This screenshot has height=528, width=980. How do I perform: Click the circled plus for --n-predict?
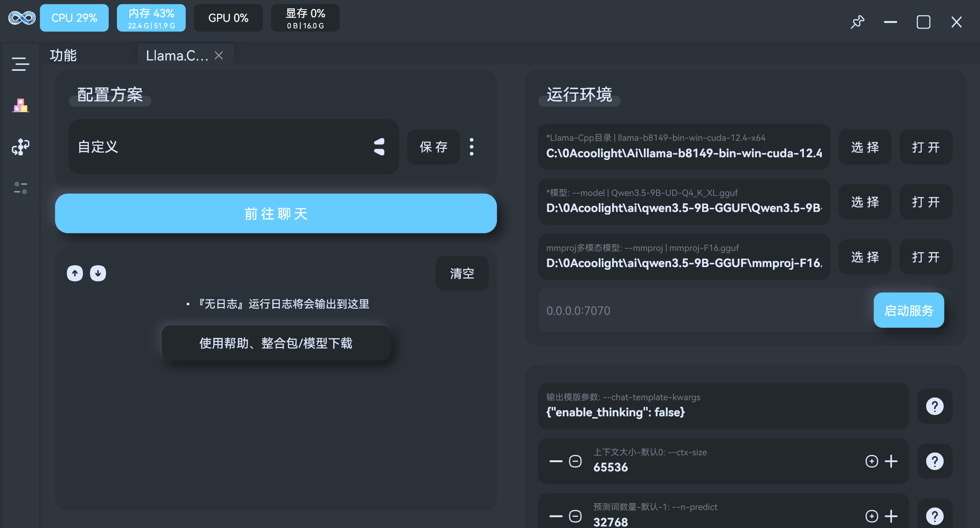click(x=872, y=516)
